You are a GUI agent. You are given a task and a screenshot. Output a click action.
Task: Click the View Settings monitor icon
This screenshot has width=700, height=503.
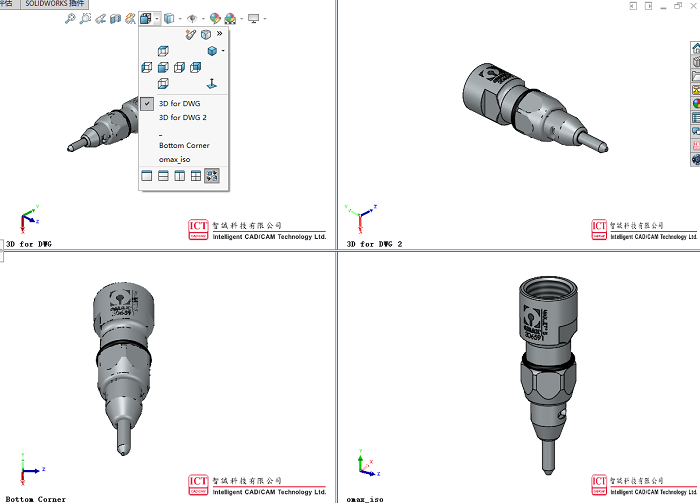click(254, 19)
